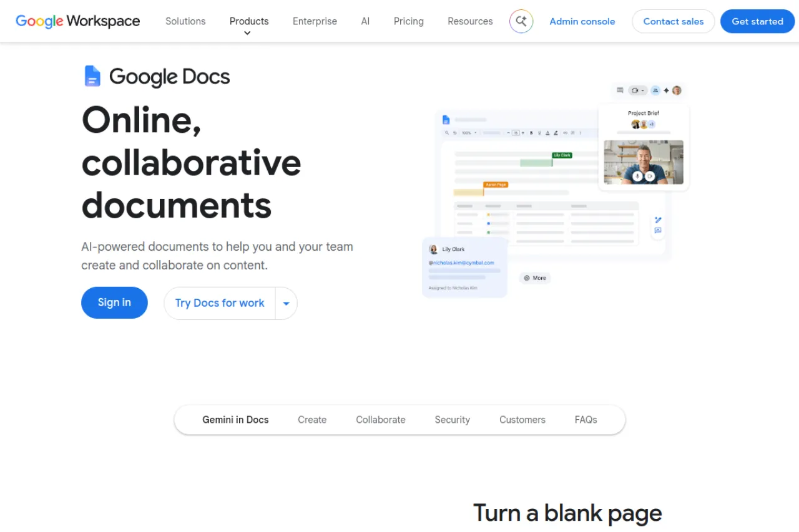Select AI in the top navigation

(x=365, y=21)
